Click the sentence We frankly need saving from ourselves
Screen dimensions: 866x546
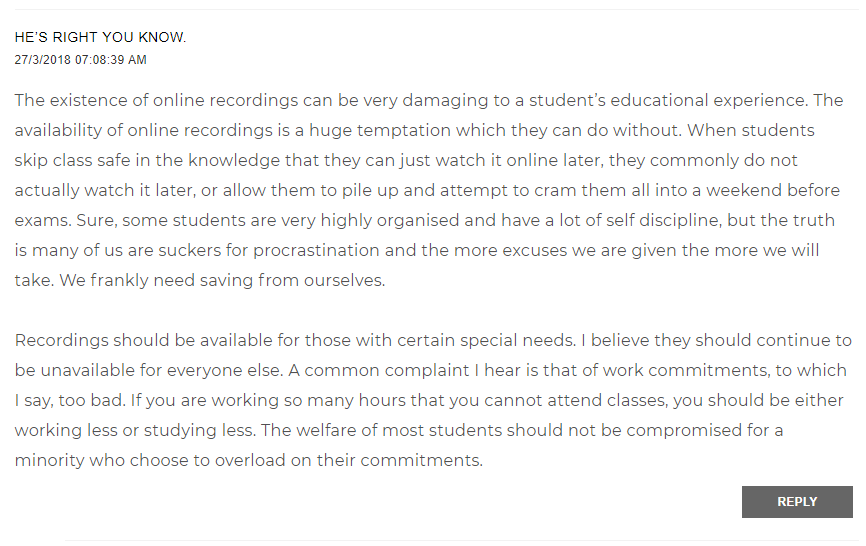[222, 280]
